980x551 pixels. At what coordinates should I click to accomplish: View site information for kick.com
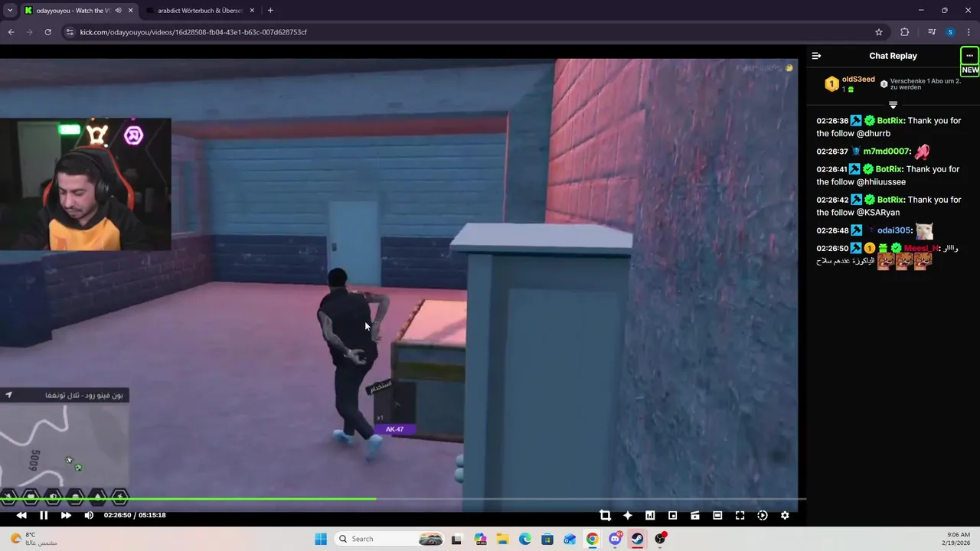click(x=70, y=32)
